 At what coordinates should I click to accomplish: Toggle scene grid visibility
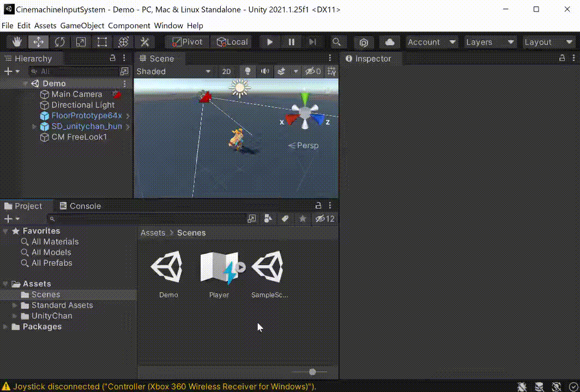332,72
